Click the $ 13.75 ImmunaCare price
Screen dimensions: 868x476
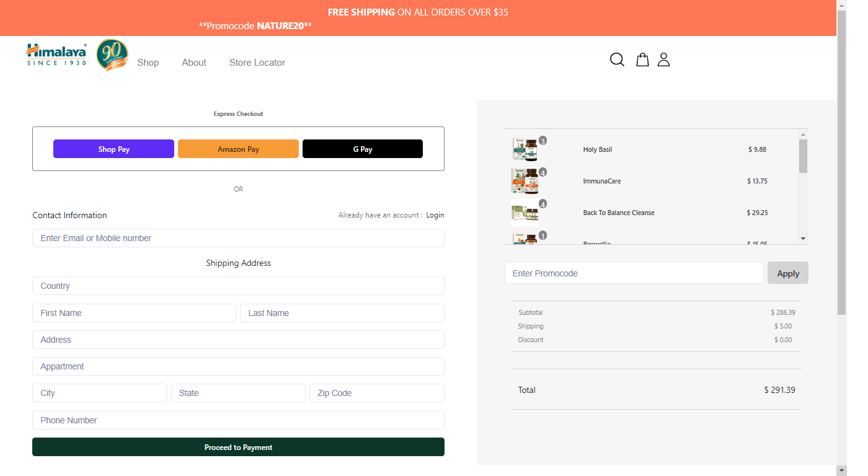[x=757, y=181]
